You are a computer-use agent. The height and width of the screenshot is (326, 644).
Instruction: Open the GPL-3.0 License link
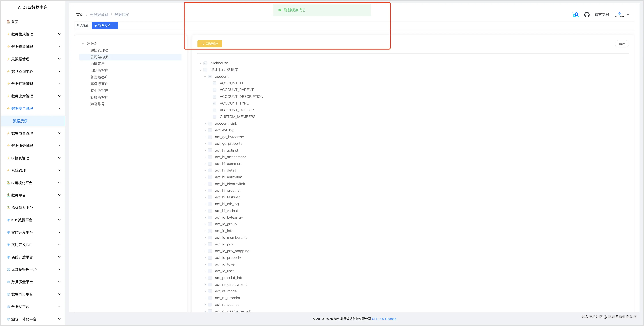tap(384, 319)
